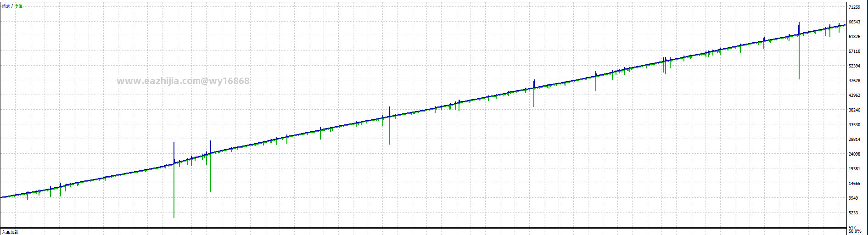Click the 5233 axis value
Screen dimensions: 868x235
(x=853, y=213)
